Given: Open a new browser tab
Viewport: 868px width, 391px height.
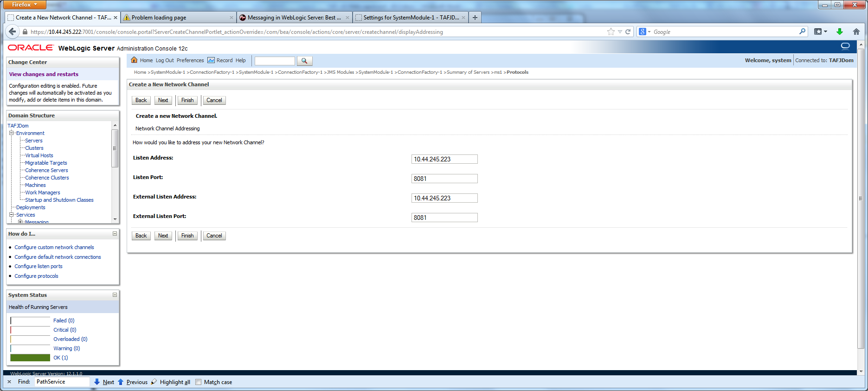Looking at the screenshot, I should (475, 18).
